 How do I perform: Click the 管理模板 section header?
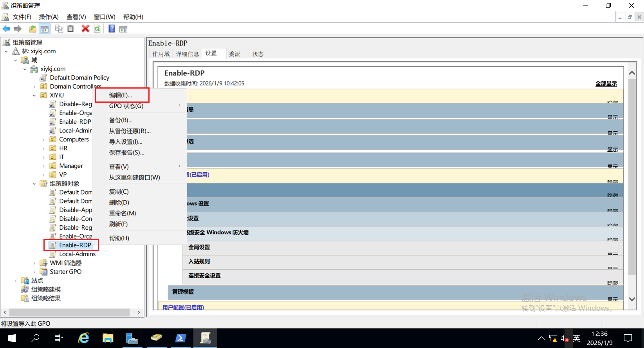tap(395, 292)
